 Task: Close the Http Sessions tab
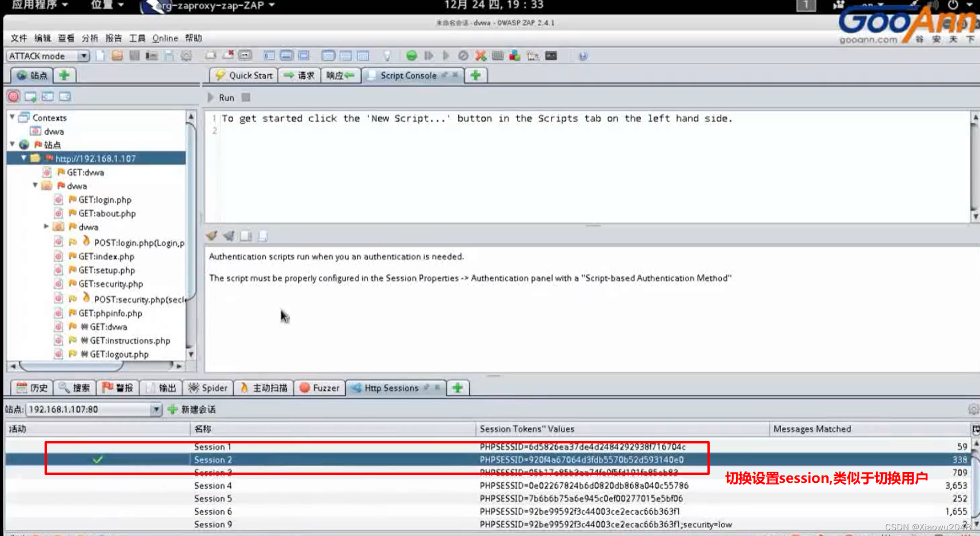click(438, 387)
